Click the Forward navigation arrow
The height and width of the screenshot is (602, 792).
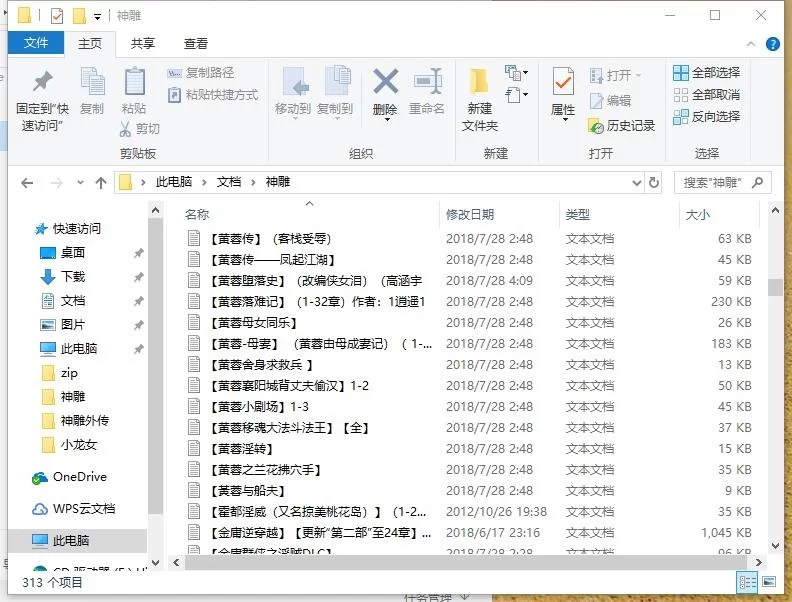coord(57,183)
